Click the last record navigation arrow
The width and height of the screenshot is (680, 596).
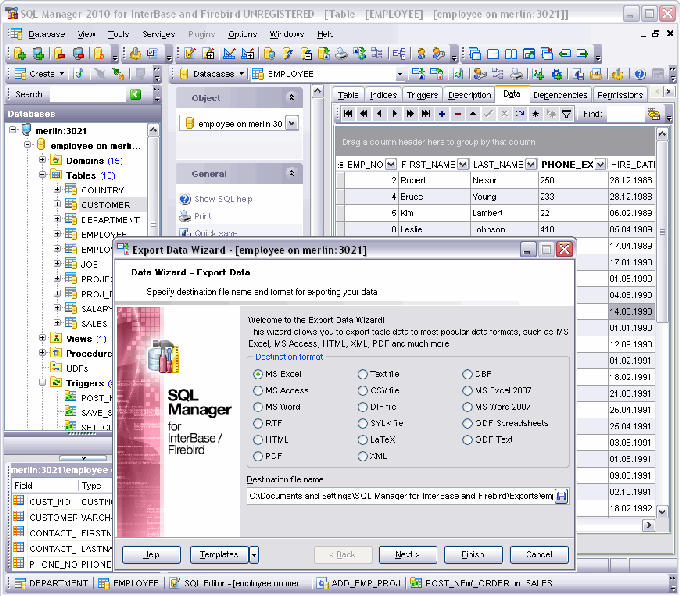pos(426,114)
